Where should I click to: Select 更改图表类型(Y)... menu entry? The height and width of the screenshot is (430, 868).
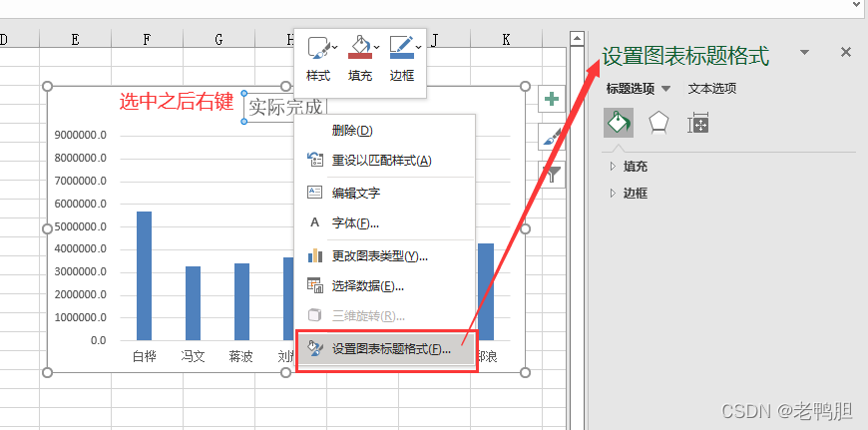[x=385, y=255]
